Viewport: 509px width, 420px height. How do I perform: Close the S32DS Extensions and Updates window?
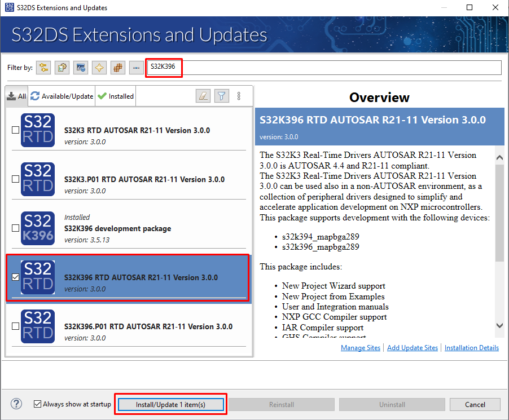(x=495, y=7)
